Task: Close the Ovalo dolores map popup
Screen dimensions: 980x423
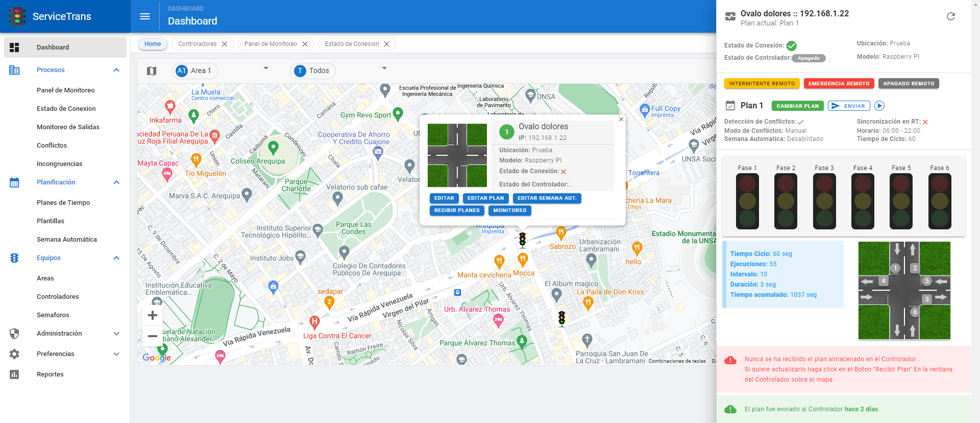Action: click(x=621, y=120)
